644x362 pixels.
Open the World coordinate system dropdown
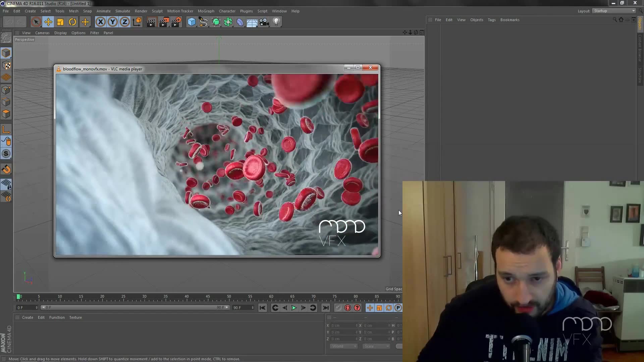coord(343,346)
